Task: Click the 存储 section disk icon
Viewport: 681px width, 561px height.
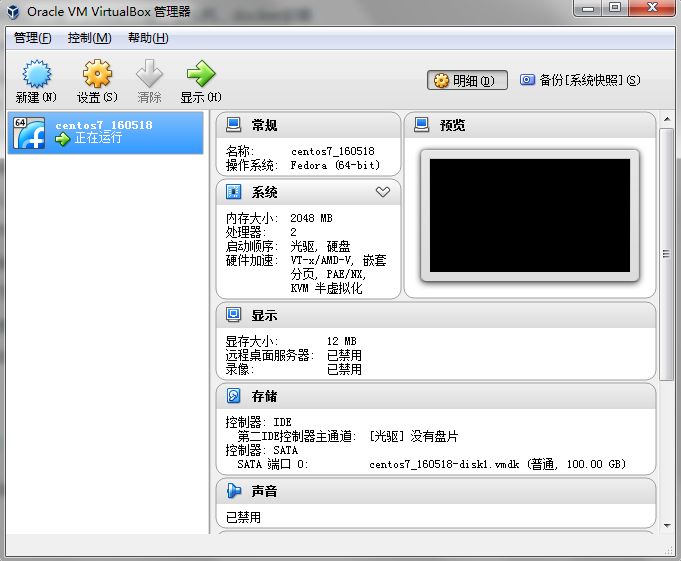Action: tap(233, 396)
